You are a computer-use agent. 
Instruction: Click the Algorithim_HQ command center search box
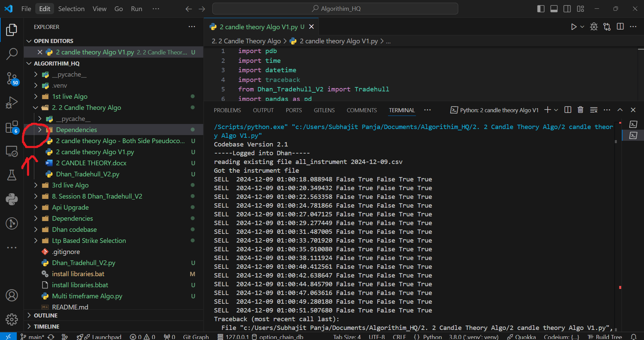pos(335,9)
